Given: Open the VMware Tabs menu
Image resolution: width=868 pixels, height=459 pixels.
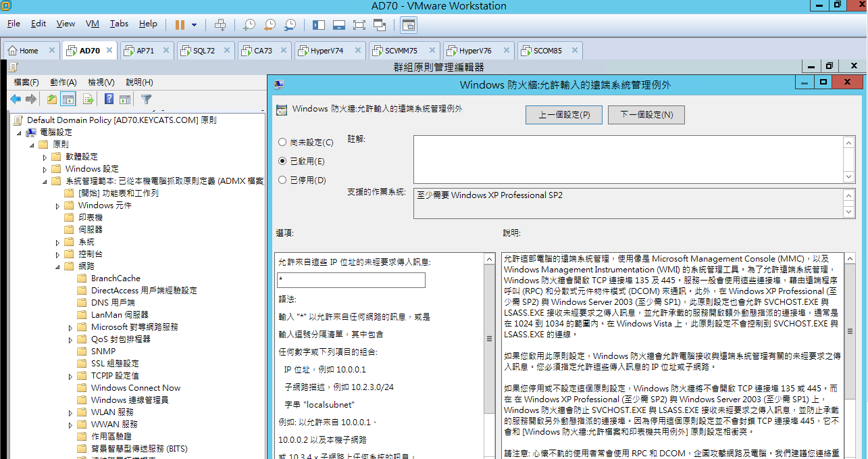Looking at the screenshot, I should [x=119, y=24].
